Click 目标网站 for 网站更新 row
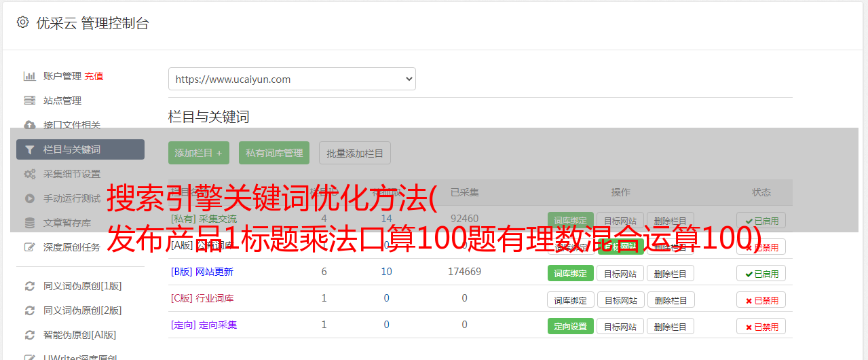 pos(620,273)
